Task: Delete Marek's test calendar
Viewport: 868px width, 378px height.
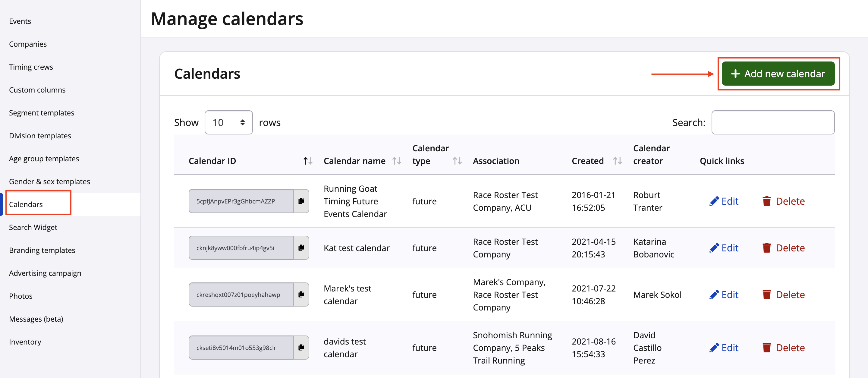Action: tap(783, 295)
